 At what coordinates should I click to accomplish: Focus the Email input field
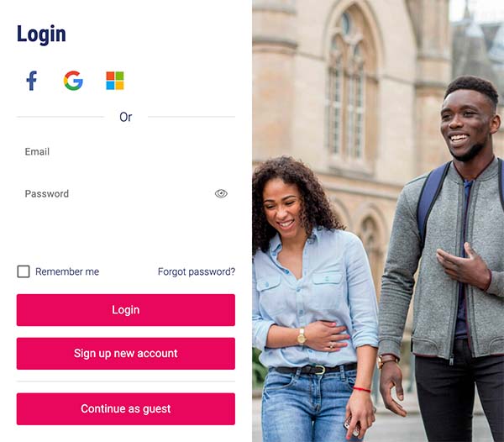[126, 151]
